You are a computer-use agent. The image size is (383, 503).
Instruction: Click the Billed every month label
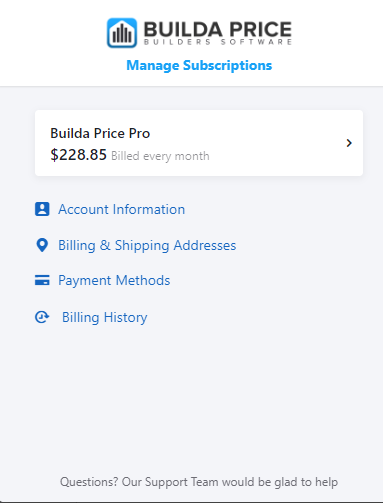click(x=160, y=156)
